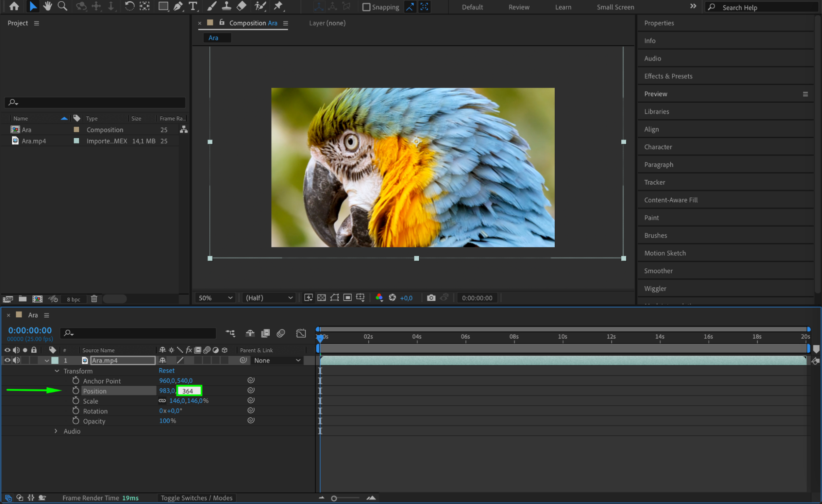Click Toggle Switches / Modes button
822x504 pixels.
196,498
